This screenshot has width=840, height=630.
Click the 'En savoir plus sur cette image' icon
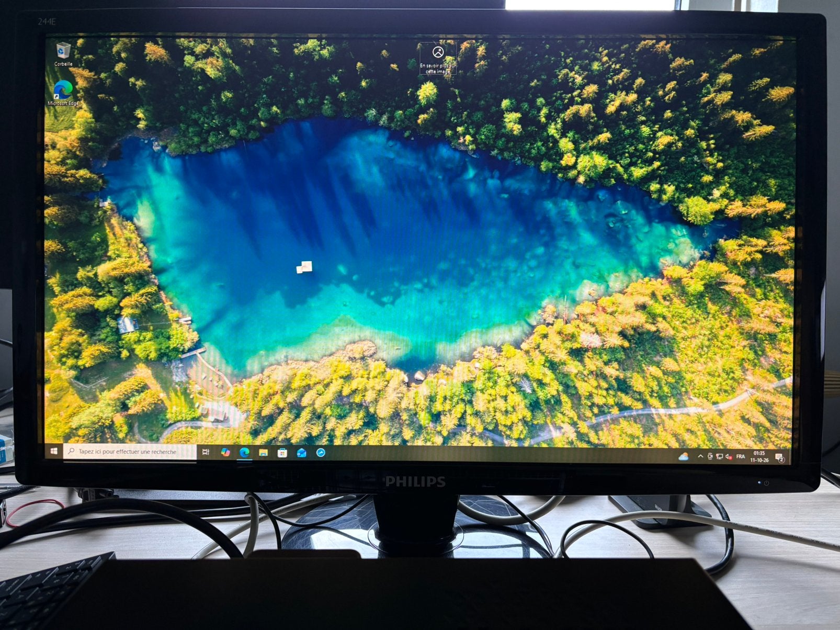point(438,59)
